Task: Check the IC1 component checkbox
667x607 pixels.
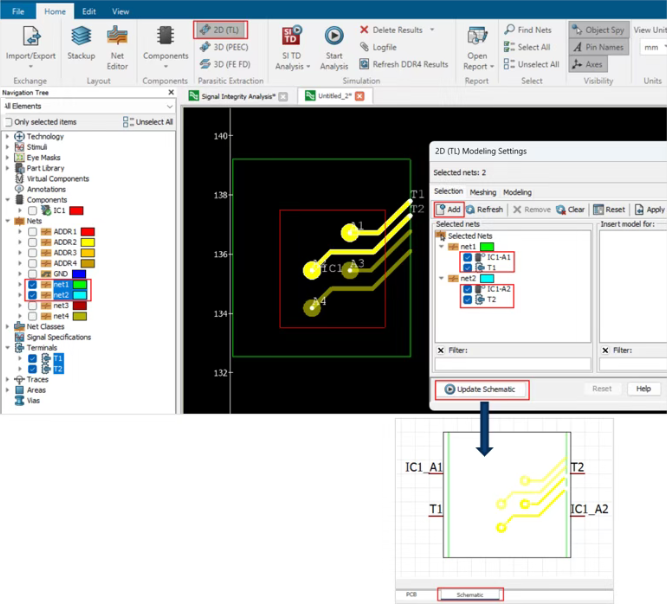Action: click(32, 211)
